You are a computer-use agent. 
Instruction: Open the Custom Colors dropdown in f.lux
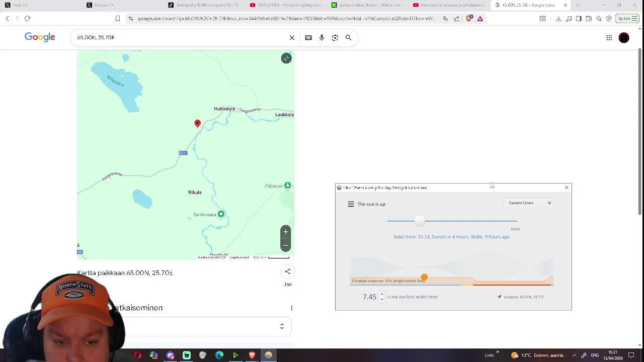[x=530, y=203]
